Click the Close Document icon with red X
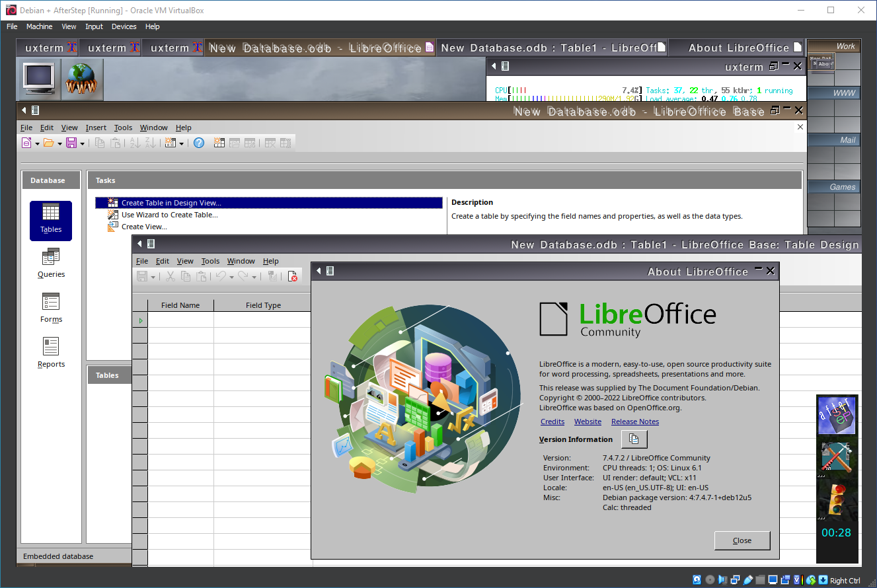Screen dimensions: 877x588 292,277
